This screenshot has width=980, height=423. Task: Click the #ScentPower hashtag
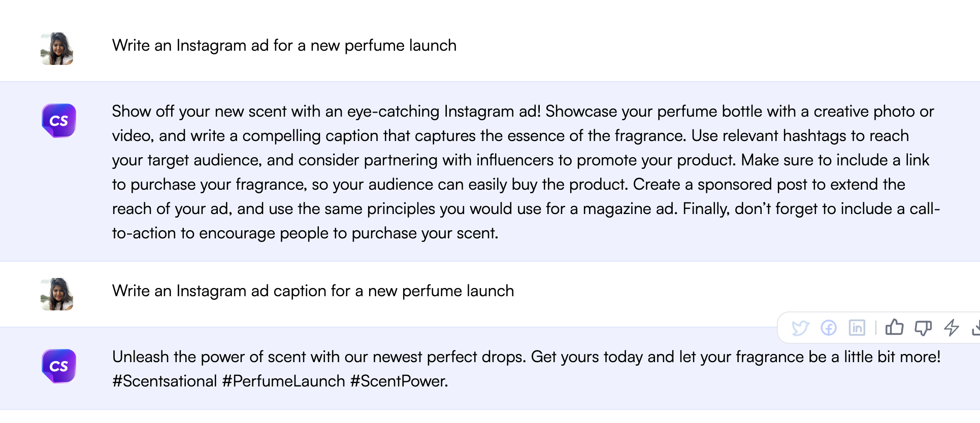point(399,381)
